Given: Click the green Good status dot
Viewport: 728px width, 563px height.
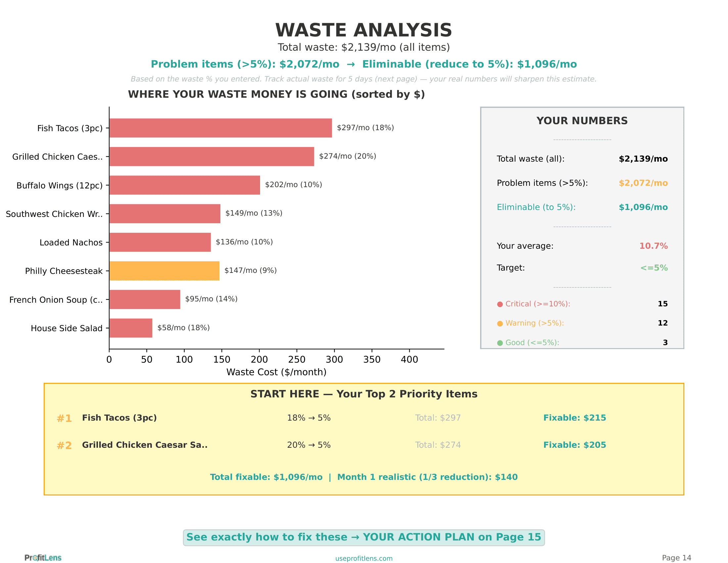Looking at the screenshot, I should pyautogui.click(x=500, y=343).
